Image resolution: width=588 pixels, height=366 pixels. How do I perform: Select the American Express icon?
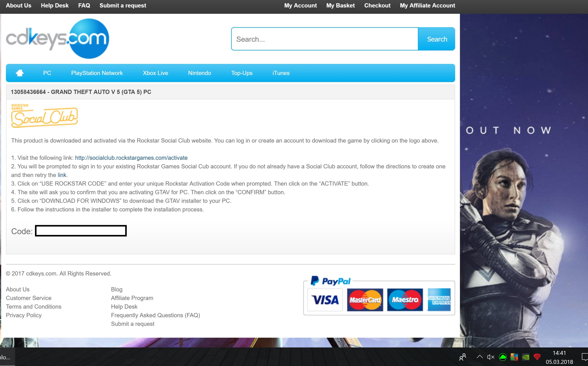click(x=439, y=300)
